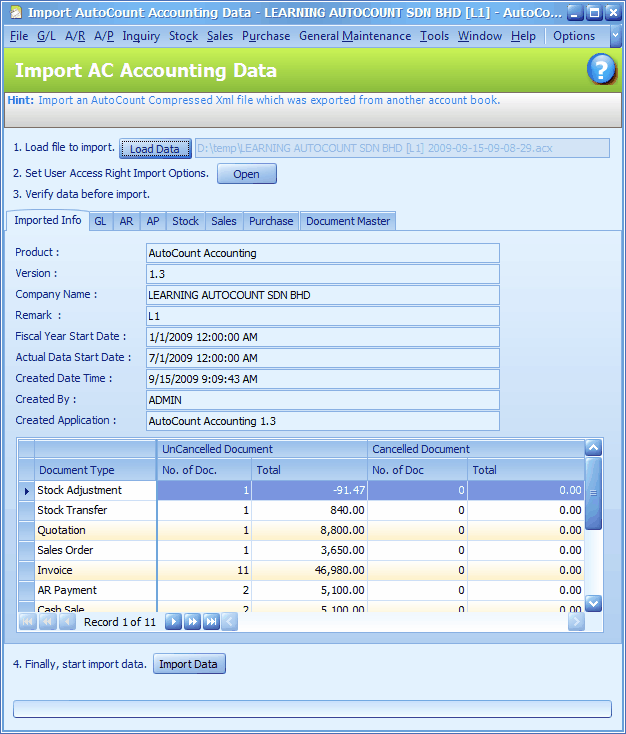Viewport: 626px width, 734px height.
Task: Click the Actual Data Start Date field
Action: (323, 358)
